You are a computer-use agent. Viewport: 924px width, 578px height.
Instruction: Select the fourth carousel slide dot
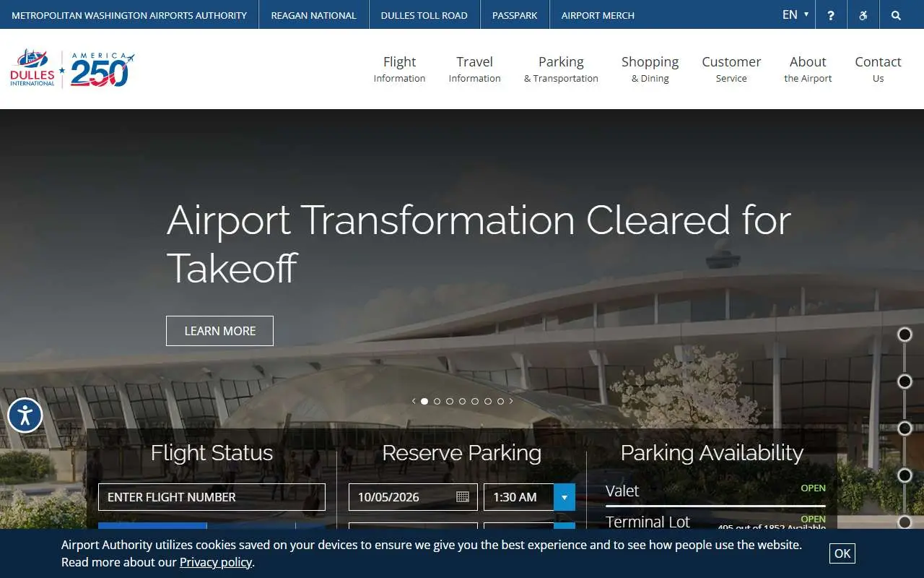pyautogui.click(x=463, y=401)
